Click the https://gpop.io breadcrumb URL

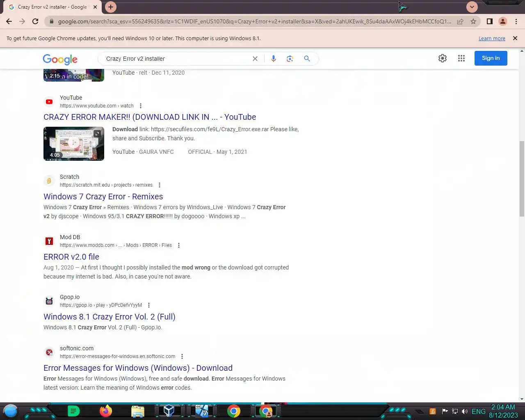(101, 305)
